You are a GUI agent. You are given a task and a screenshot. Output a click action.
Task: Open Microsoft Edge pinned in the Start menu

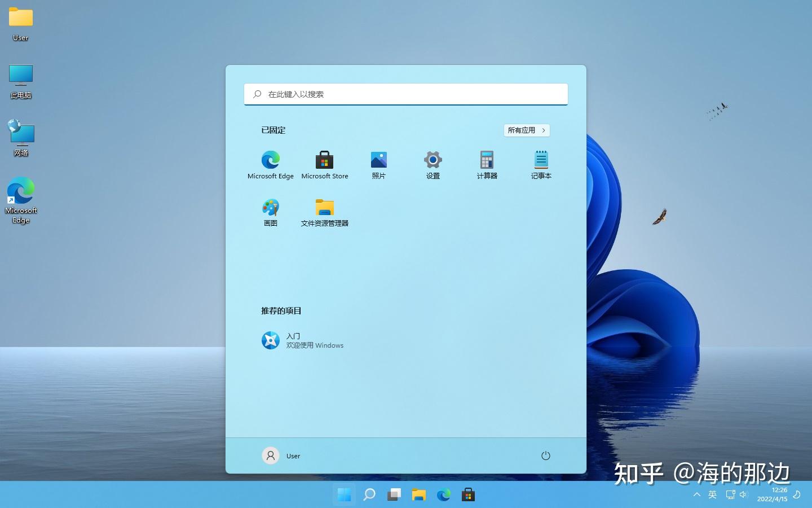pos(270,164)
